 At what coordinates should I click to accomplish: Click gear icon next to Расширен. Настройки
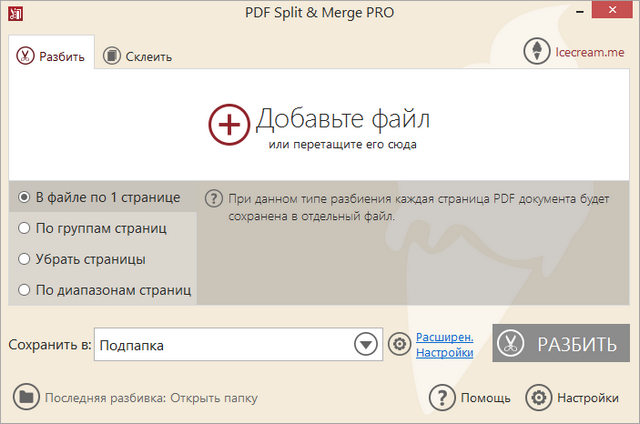pyautogui.click(x=399, y=345)
